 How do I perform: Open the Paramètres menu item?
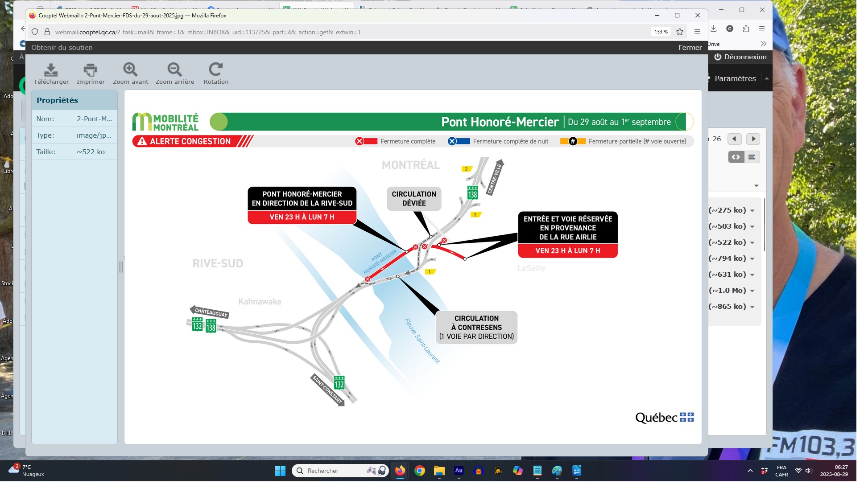click(735, 78)
